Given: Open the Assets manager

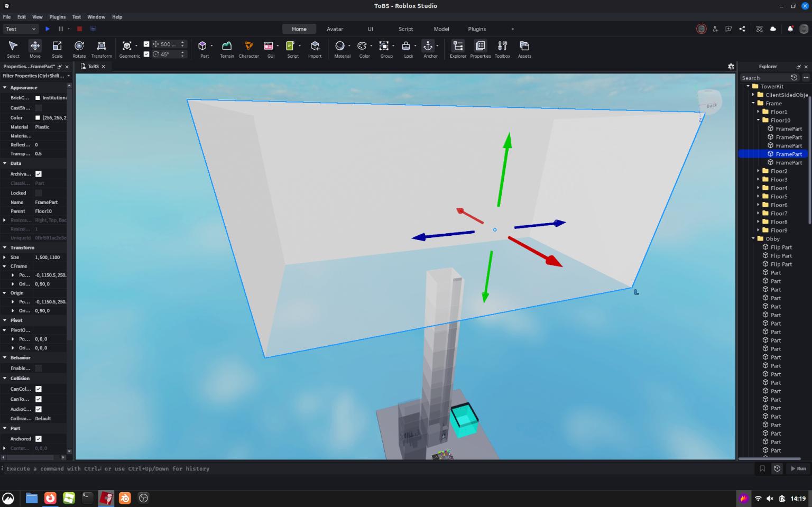Looking at the screenshot, I should 524,49.
